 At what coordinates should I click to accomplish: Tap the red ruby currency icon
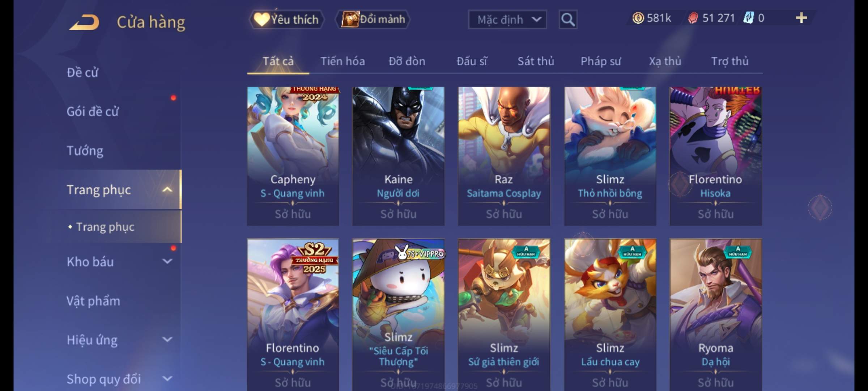[x=693, y=18]
